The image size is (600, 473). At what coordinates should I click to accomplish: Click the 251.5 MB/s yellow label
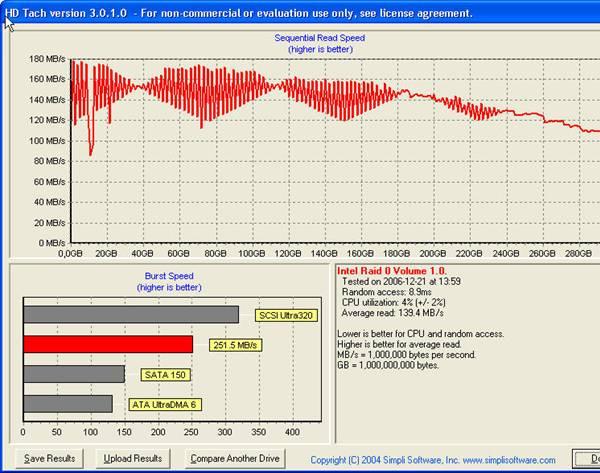(233, 345)
